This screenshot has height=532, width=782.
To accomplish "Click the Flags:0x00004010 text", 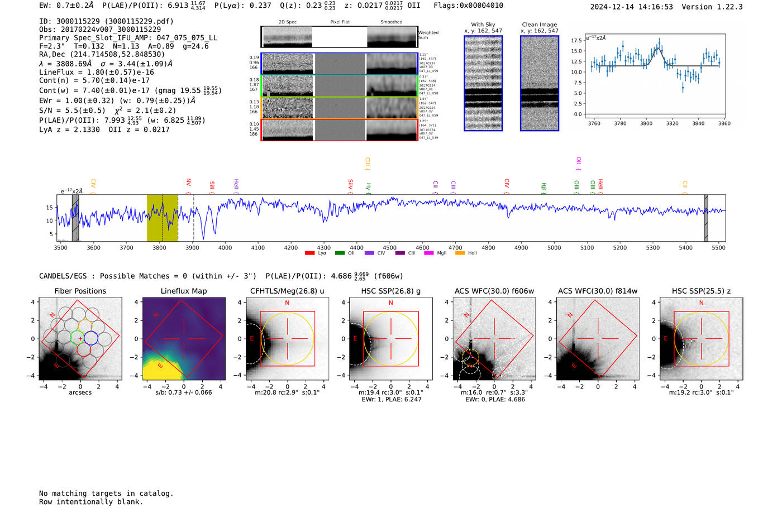I will (468, 6).
